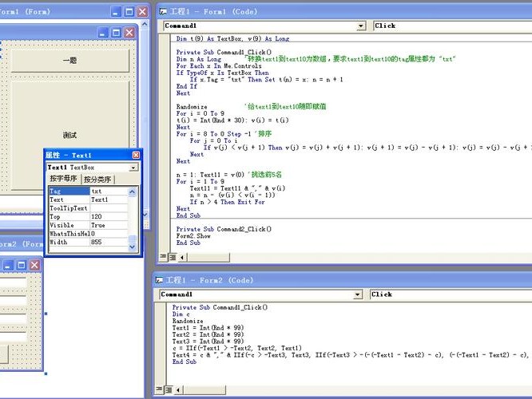This screenshot has width=532, height=399.
Task: Click the Width value 855
Action: 109,242
